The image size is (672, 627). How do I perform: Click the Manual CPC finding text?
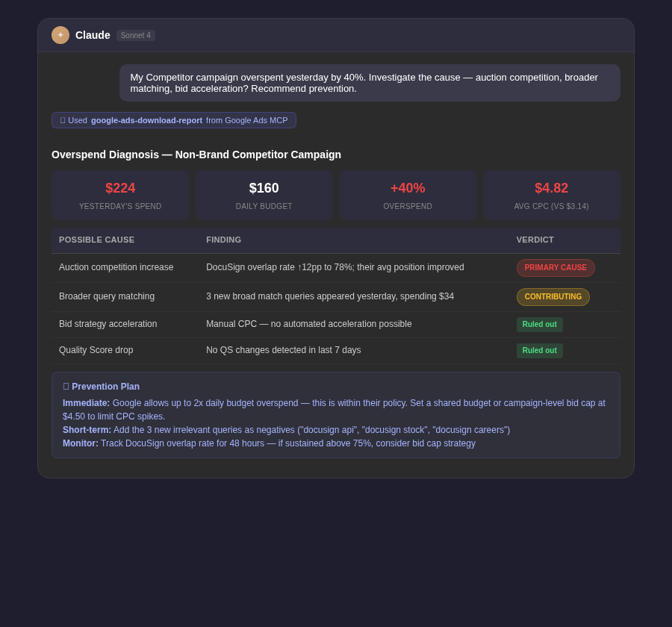point(308,324)
